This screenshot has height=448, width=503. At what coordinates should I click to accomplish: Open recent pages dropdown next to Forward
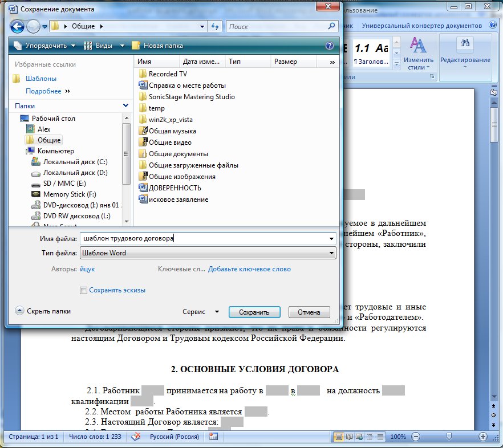[x=44, y=27]
